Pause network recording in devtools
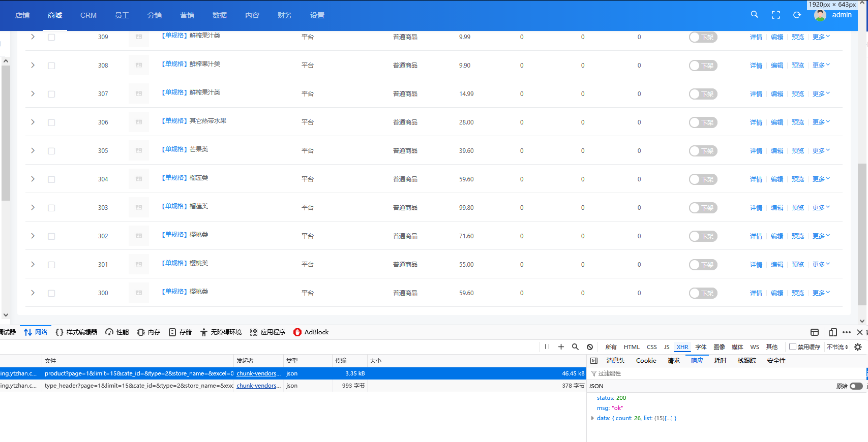Viewport: 868px width, 442px height. coord(547,347)
